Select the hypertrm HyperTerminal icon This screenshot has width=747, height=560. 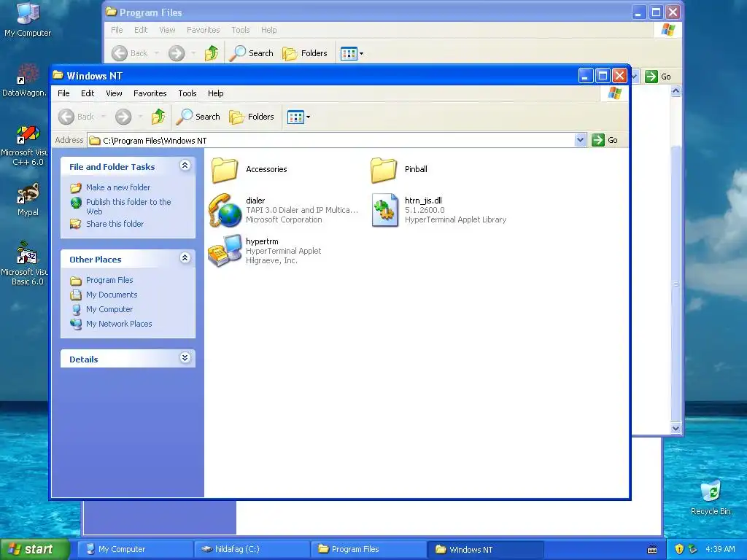coord(225,251)
